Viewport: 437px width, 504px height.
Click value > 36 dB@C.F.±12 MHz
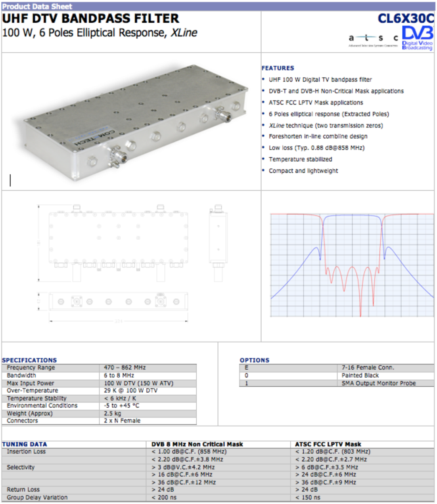(184, 483)
